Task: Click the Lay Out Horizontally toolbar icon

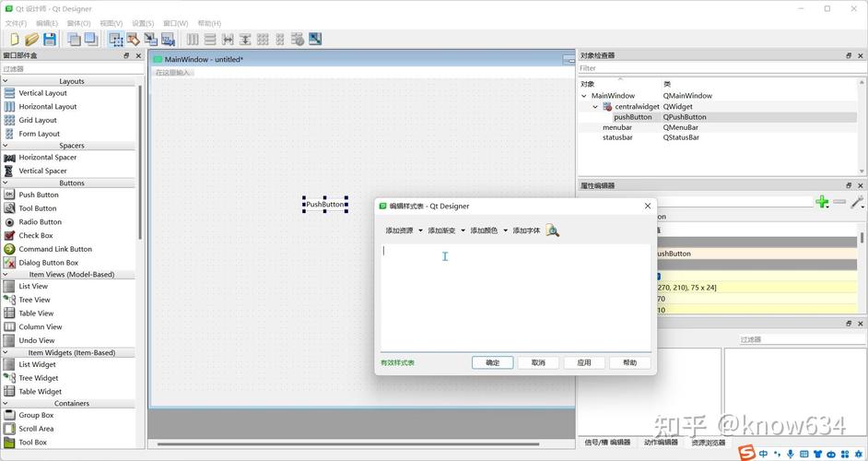Action: pyautogui.click(x=193, y=40)
